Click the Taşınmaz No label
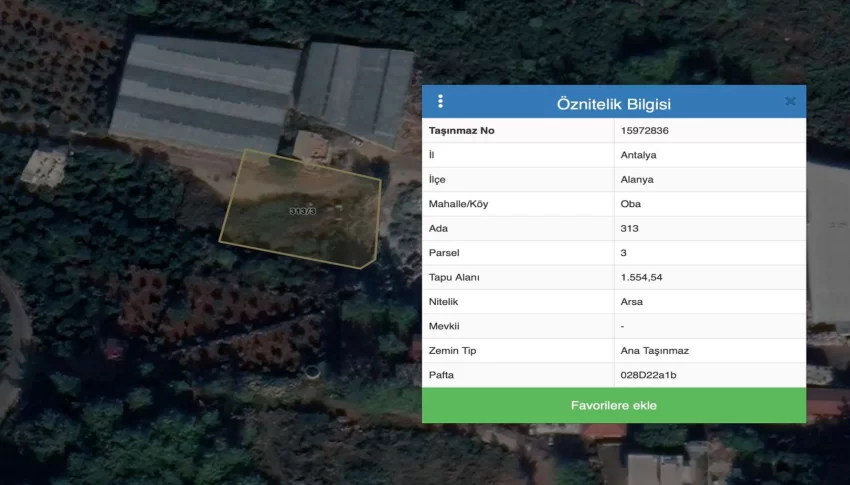The height and width of the screenshot is (485, 850). click(x=461, y=131)
